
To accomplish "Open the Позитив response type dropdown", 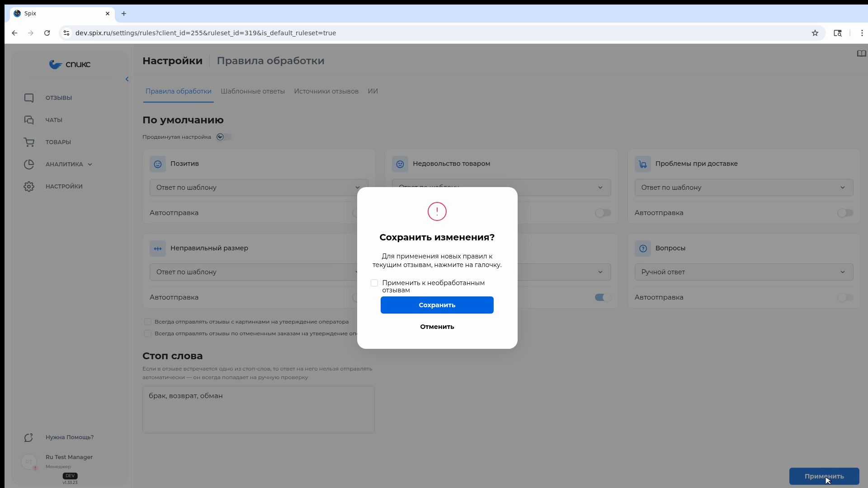I will click(x=259, y=188).
